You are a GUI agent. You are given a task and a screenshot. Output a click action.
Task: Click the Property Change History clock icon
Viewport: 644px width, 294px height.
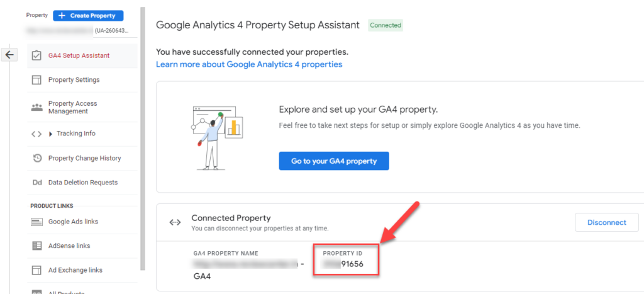(36, 158)
